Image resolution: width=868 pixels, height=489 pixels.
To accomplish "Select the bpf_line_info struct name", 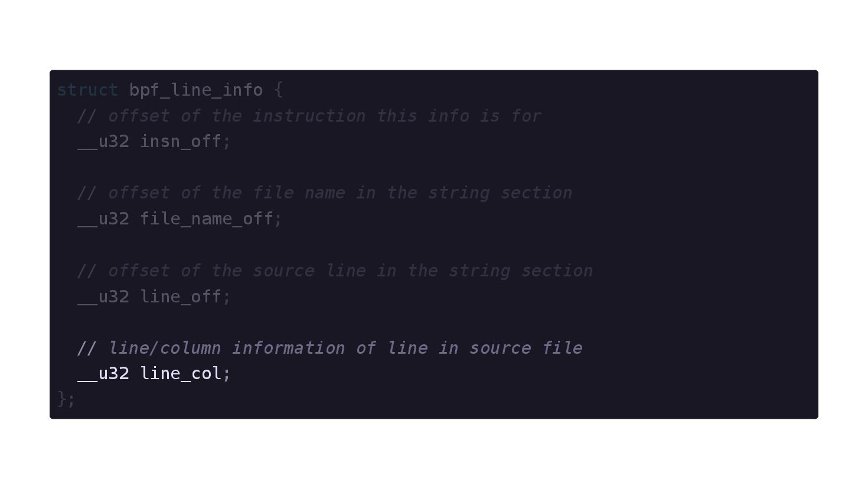I will [196, 90].
